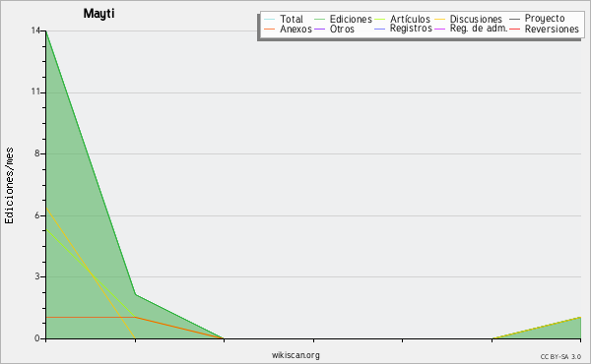Click the y-axis value 3

pyautogui.click(x=37, y=276)
